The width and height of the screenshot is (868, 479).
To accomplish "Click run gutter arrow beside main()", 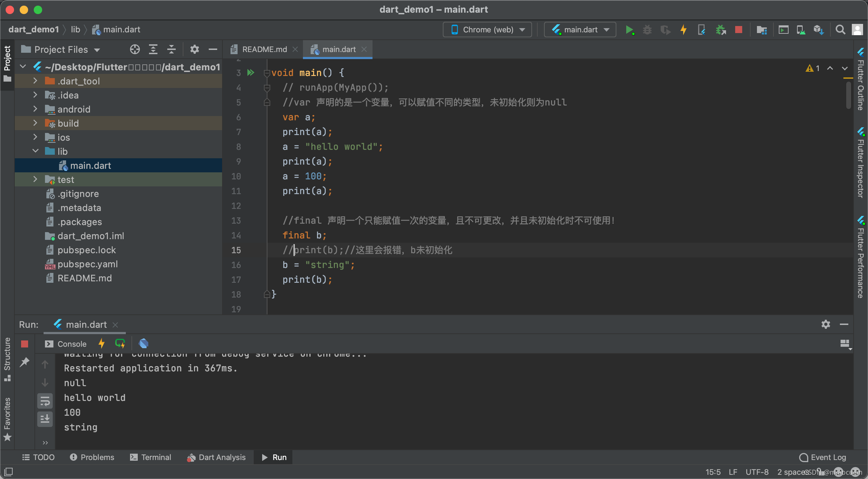I will point(251,73).
